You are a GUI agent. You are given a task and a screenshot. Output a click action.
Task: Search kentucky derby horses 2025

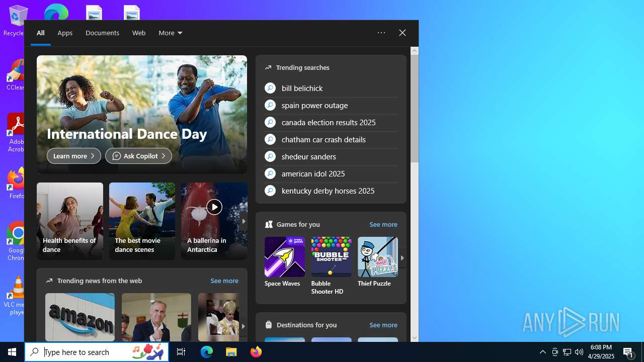(x=331, y=191)
